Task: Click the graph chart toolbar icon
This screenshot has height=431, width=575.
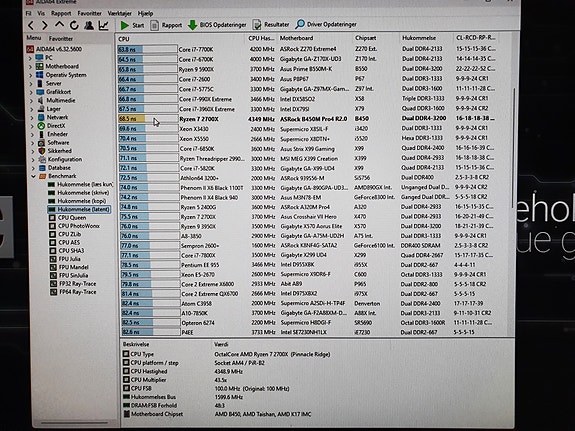Action: pyautogui.click(x=104, y=25)
